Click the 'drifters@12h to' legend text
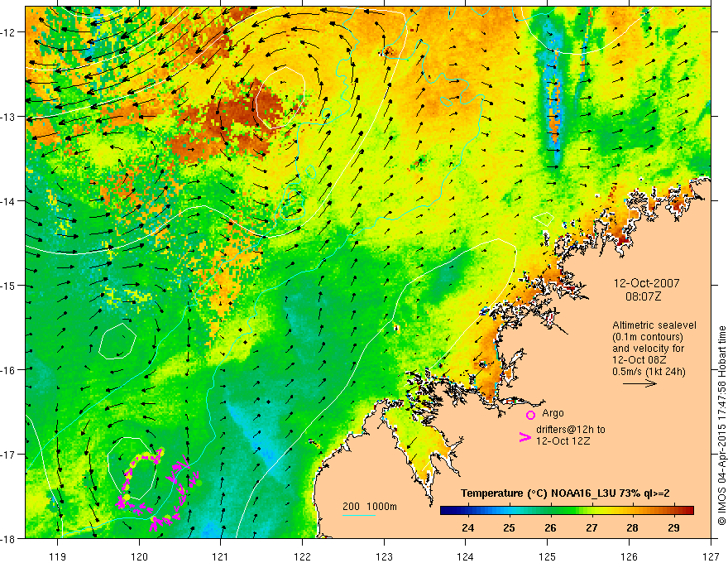The image size is (728, 563). point(571,430)
